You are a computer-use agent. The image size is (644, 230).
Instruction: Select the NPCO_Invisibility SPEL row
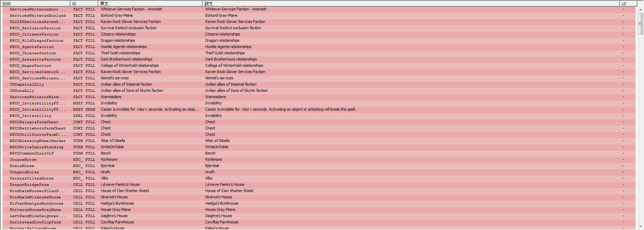(319, 116)
